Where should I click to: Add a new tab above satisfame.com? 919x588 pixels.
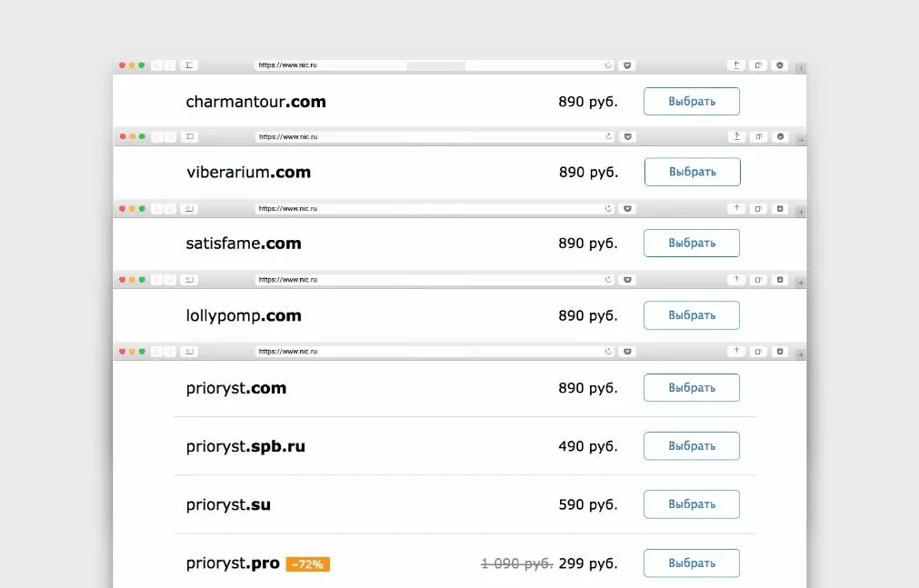tap(801, 212)
